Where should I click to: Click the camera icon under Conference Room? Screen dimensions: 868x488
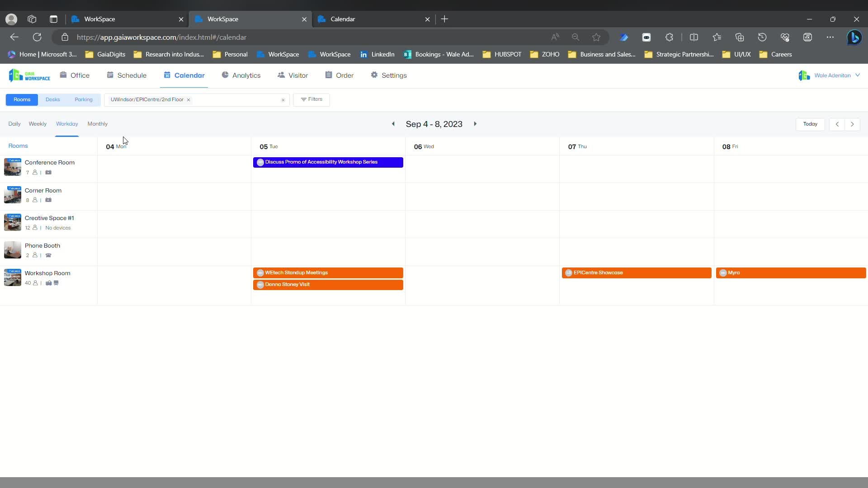coord(49,173)
